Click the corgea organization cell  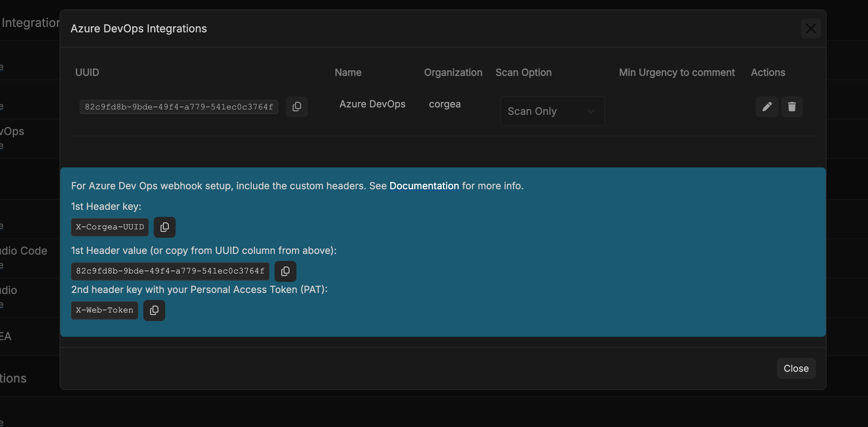(444, 104)
